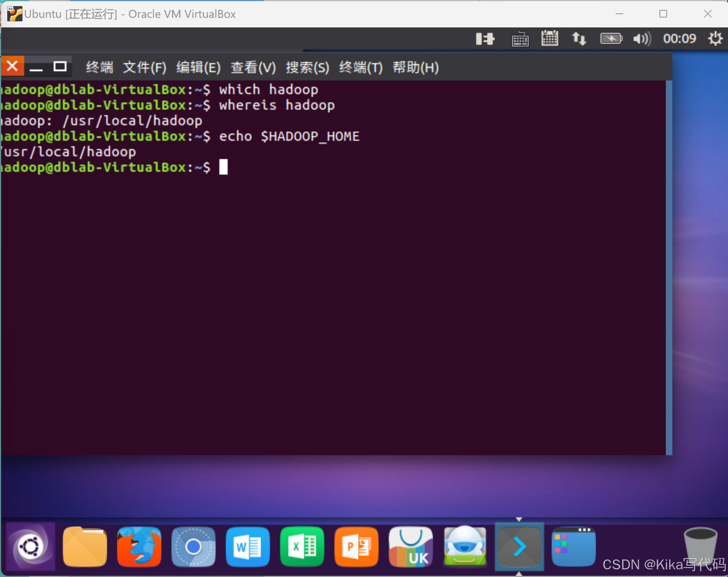
Task: Open Firefox browser from the dock
Action: 139,547
